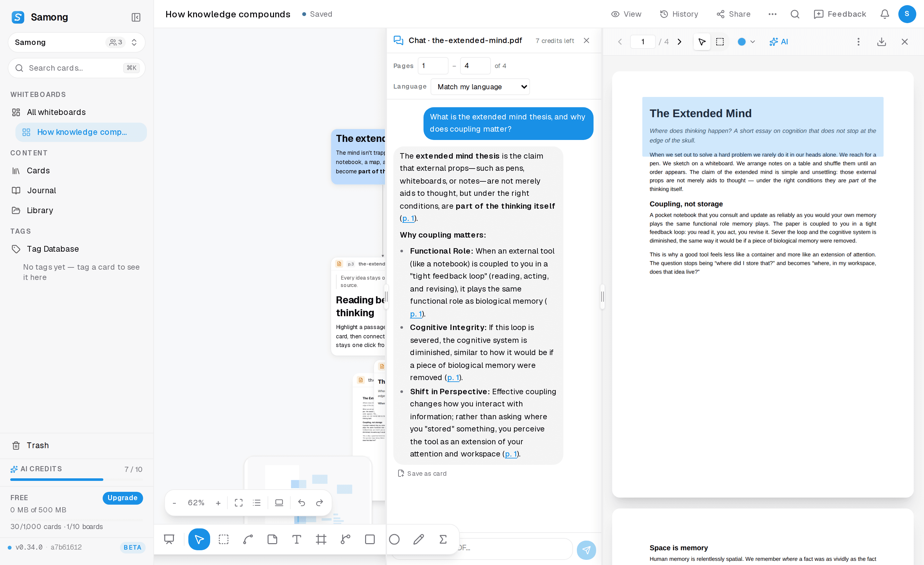Close the PDF chat panel
924x565 pixels.
586,40
